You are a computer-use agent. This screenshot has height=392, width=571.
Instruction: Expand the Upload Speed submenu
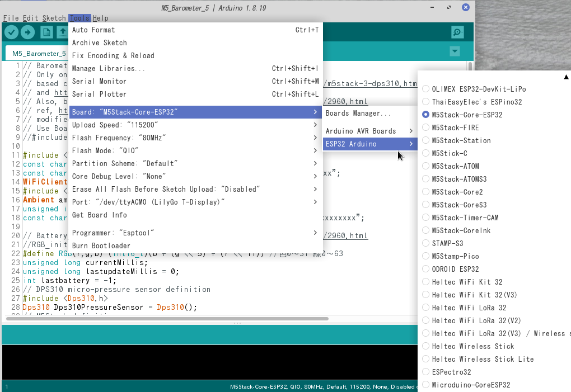point(195,125)
